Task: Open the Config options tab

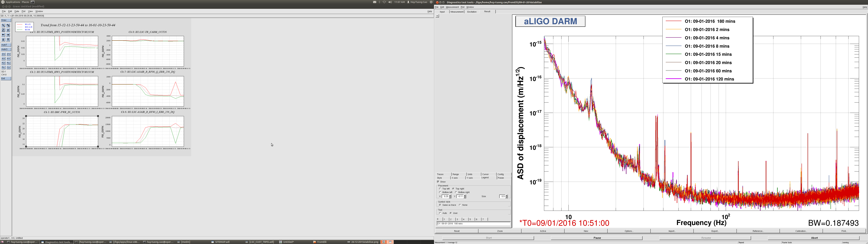Action: click(x=504, y=174)
